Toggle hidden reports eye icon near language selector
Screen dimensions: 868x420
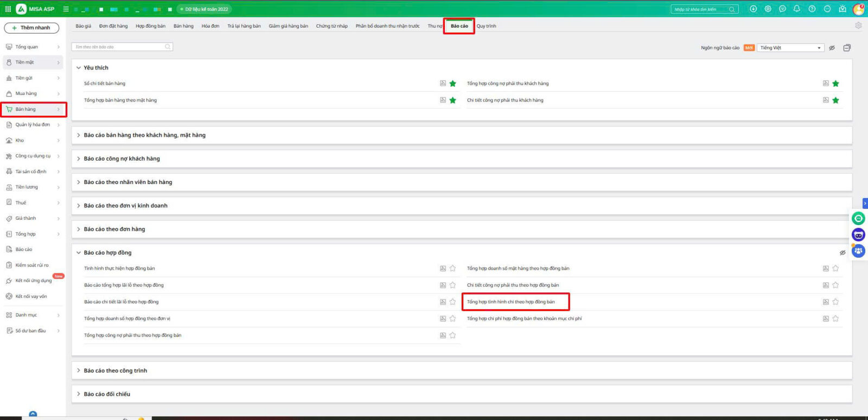pos(832,48)
